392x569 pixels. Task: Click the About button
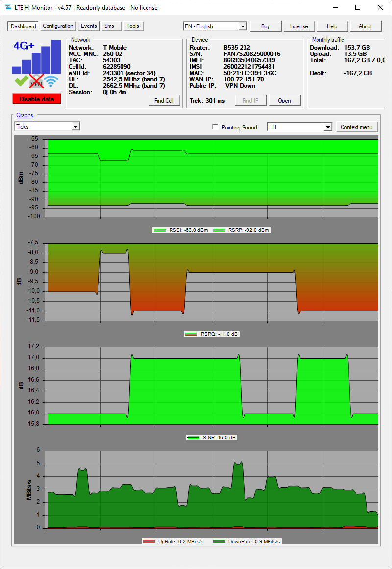(365, 26)
